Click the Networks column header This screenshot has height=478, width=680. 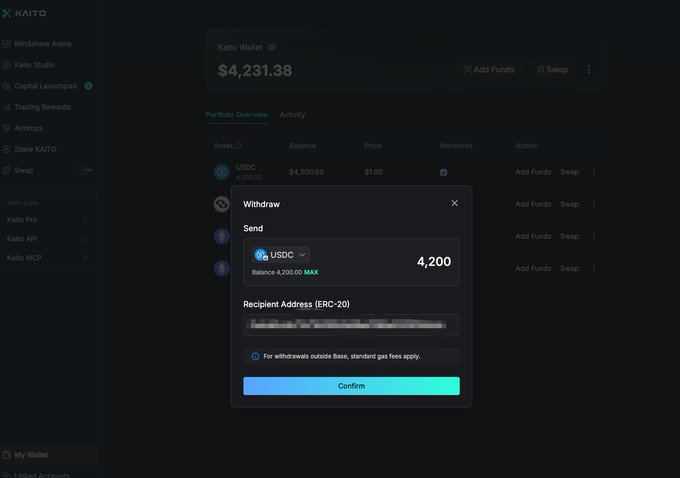coord(456,146)
